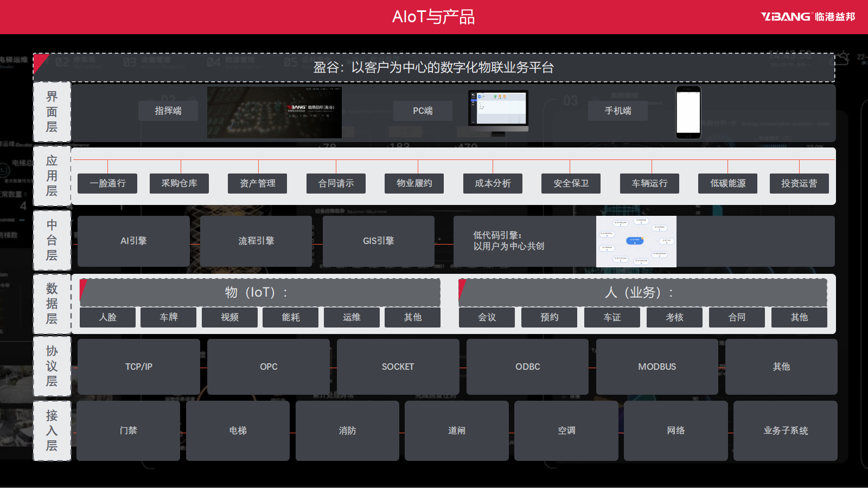The width and height of the screenshot is (868, 488).
Task: Click the 考核 business data item
Action: (x=674, y=317)
